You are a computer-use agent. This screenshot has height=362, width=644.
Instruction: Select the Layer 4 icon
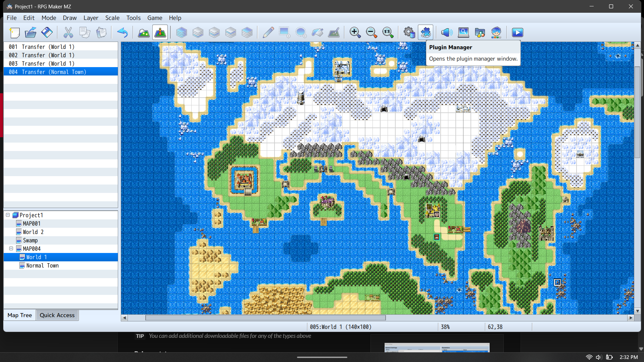tap(247, 33)
